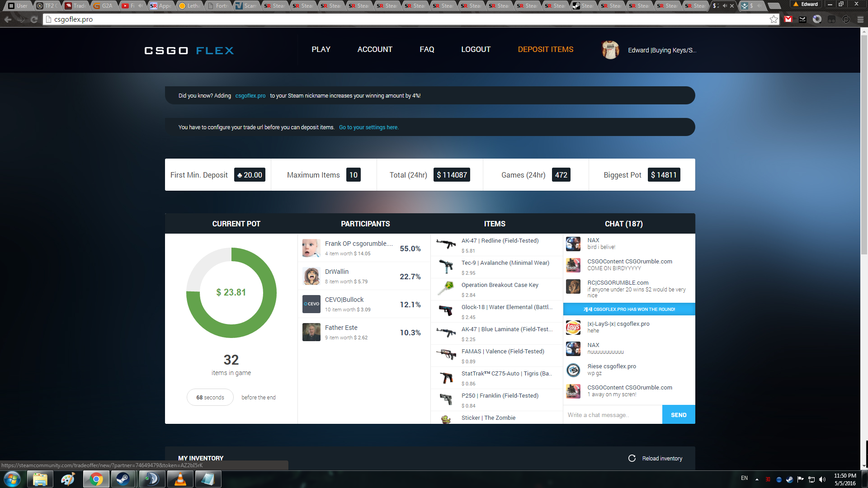Launch VLC media player from taskbar

[x=180, y=479]
